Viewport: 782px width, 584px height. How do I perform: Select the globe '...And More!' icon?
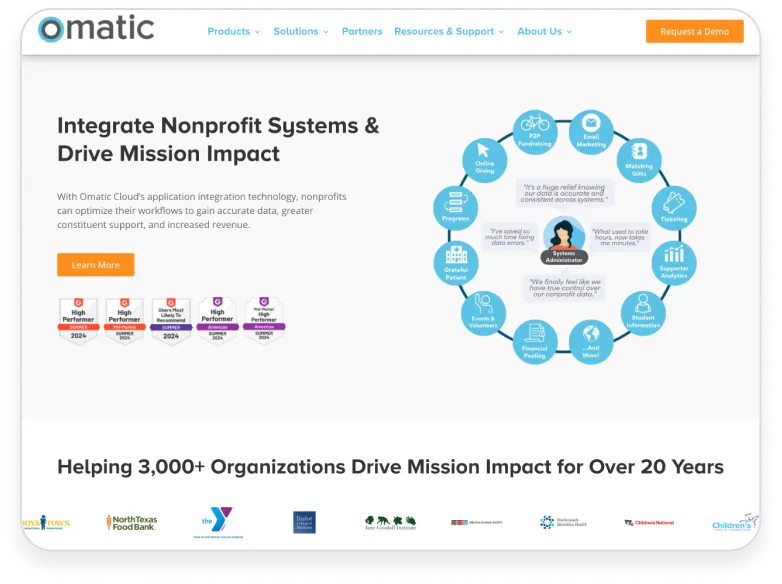[591, 342]
